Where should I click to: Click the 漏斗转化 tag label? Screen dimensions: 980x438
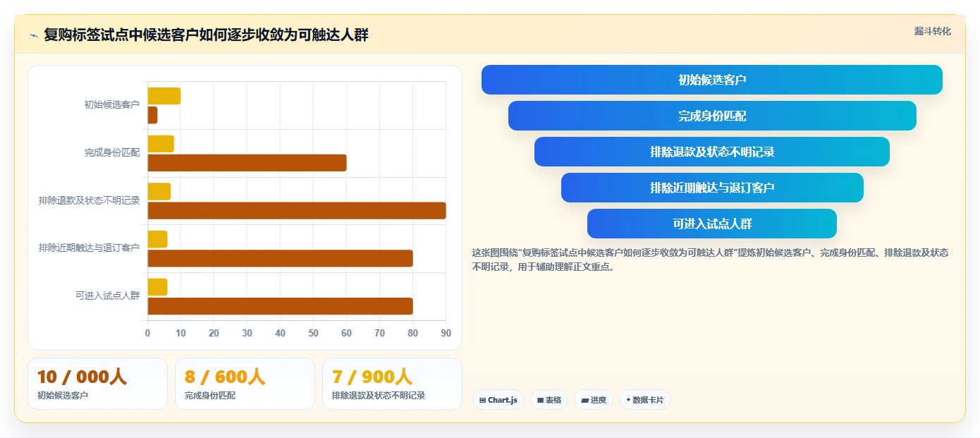(x=932, y=31)
